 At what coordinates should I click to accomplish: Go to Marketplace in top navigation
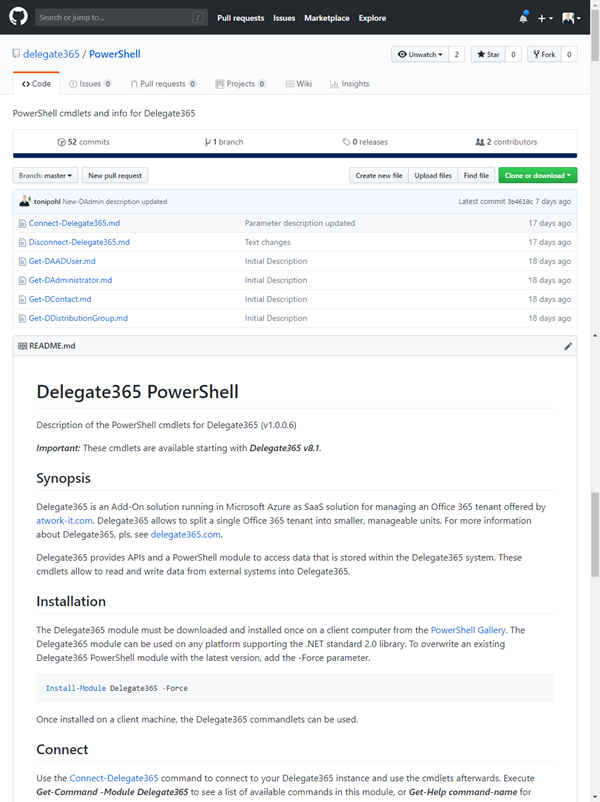327,18
